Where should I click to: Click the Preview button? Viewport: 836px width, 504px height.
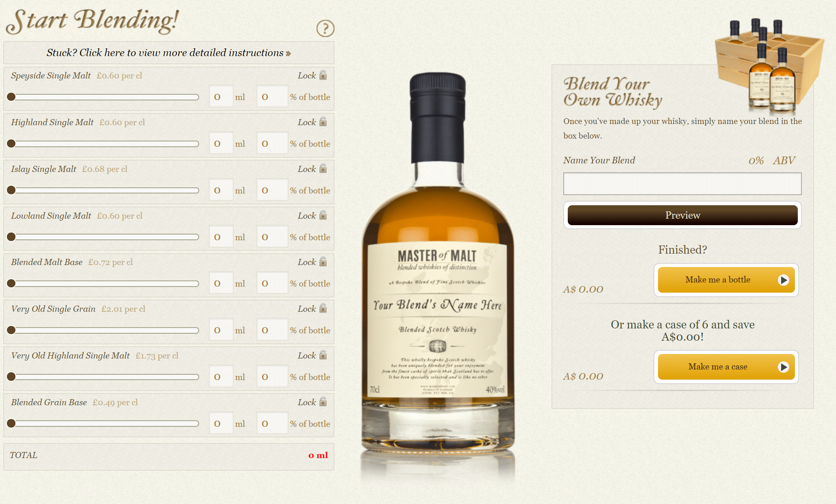point(682,215)
